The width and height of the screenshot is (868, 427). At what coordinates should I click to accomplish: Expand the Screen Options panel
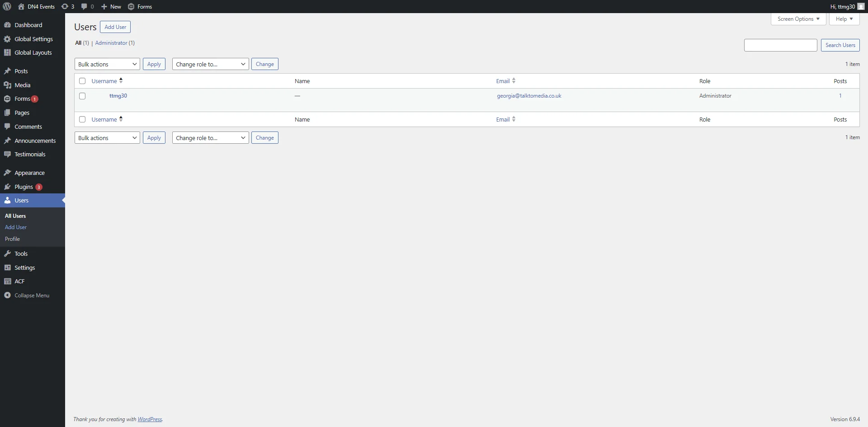[x=798, y=19]
